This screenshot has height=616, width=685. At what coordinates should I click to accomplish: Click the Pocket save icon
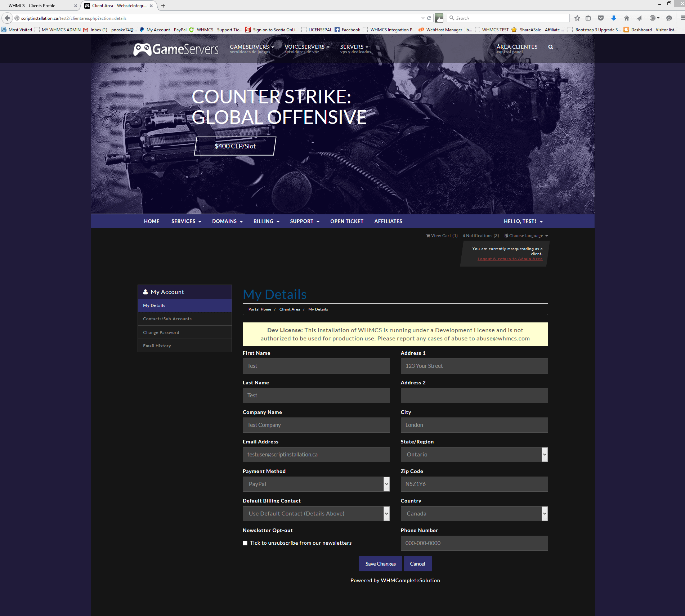(601, 18)
